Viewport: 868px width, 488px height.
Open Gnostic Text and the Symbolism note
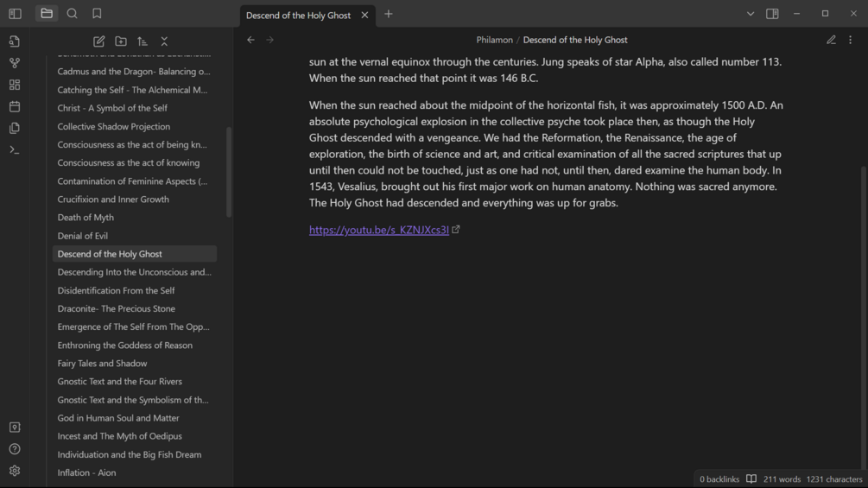click(135, 400)
